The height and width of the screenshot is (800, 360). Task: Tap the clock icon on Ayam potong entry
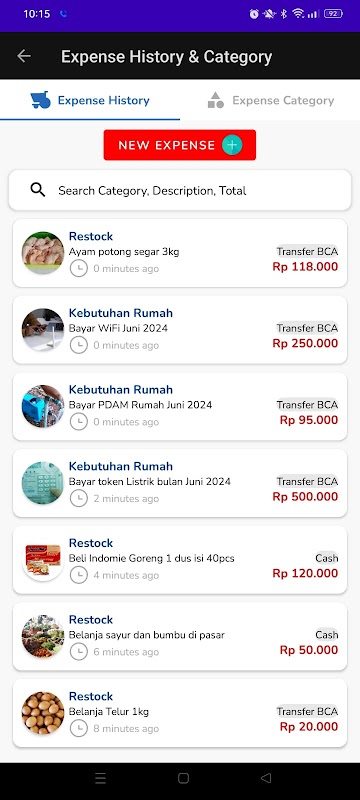79,268
